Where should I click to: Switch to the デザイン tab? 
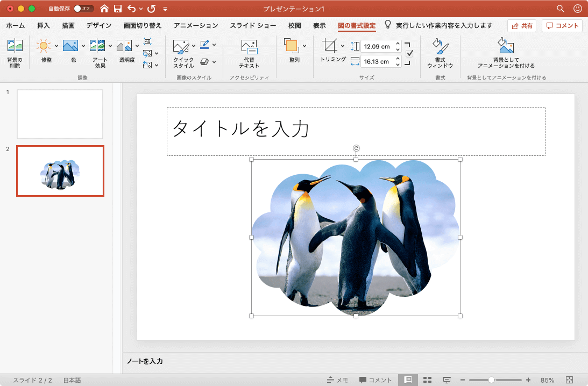coord(99,26)
